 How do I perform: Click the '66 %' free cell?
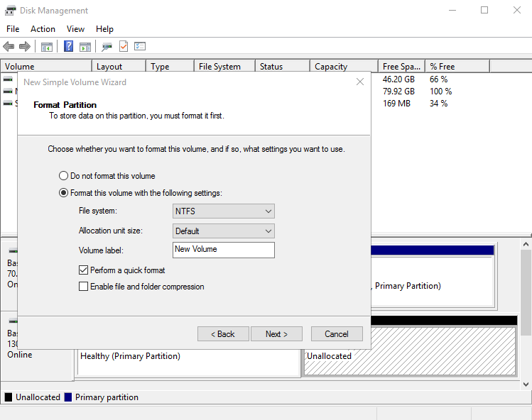[439, 79]
